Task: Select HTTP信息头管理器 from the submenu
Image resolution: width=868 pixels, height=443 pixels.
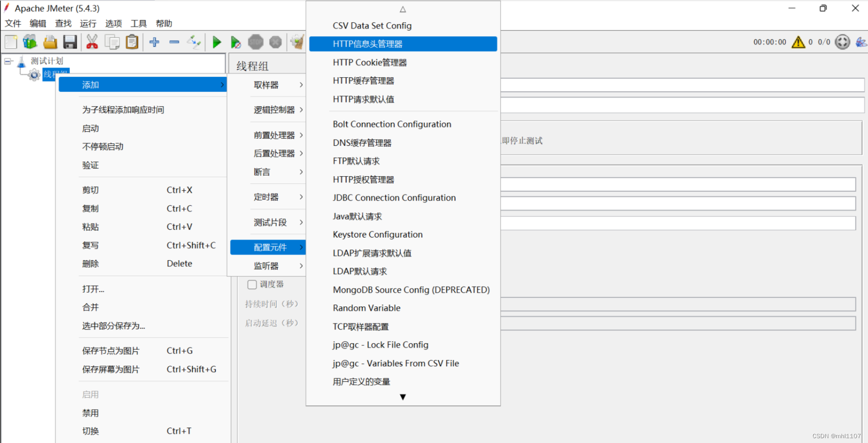Action: click(403, 44)
